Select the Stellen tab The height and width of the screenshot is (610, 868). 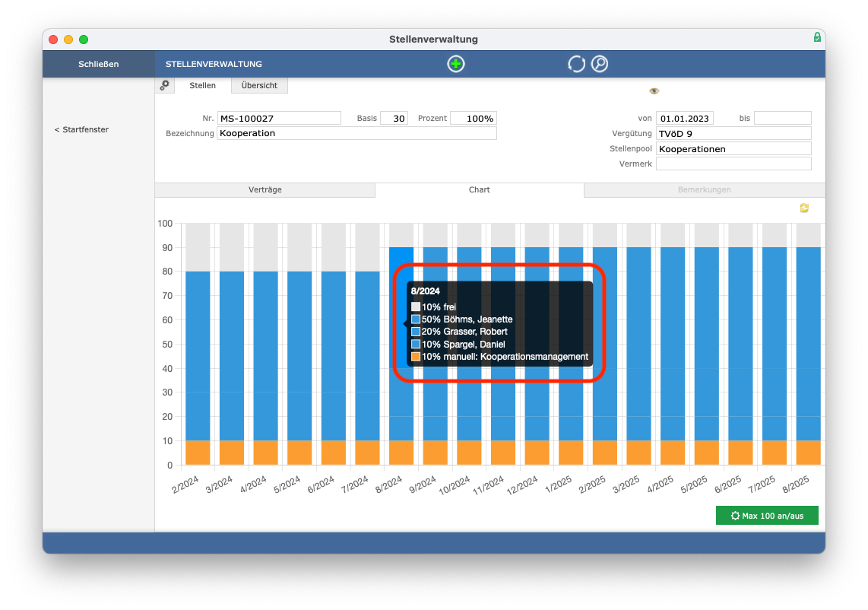point(203,85)
